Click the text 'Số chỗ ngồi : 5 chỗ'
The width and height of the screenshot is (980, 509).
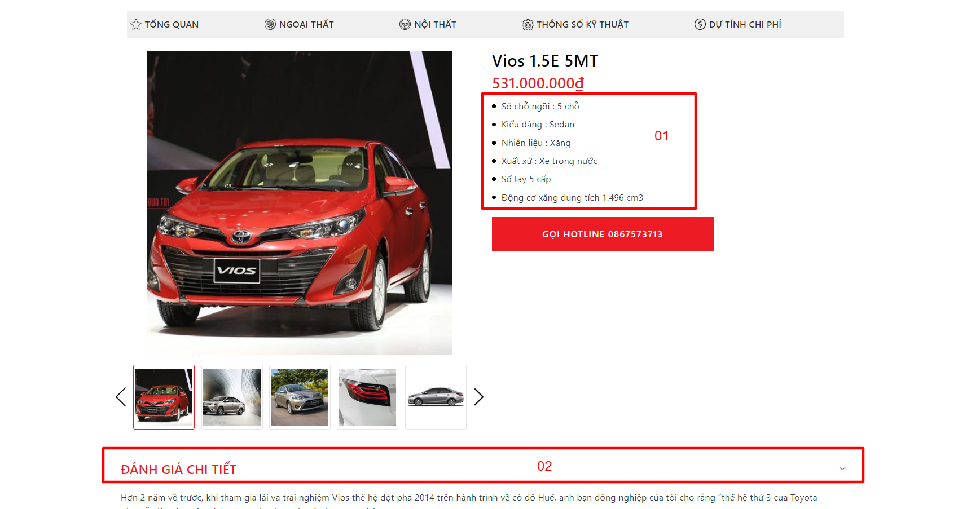click(x=540, y=107)
